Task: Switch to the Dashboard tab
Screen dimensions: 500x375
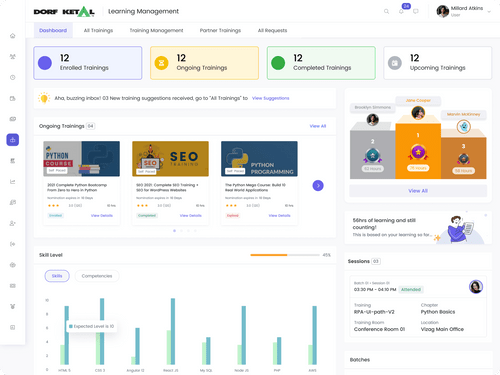Action: [53, 30]
